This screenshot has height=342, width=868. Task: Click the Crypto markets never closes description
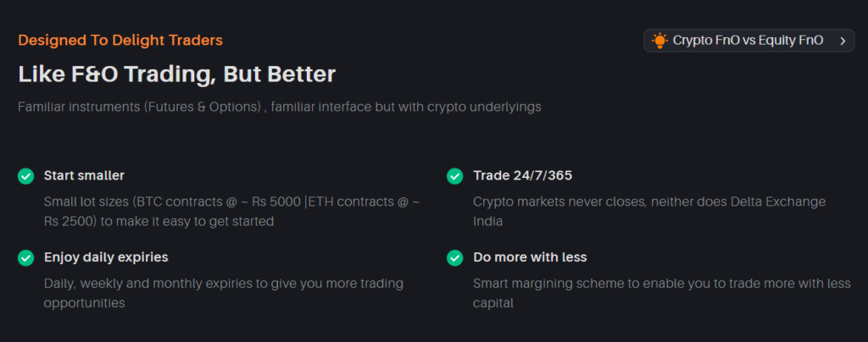[648, 201]
